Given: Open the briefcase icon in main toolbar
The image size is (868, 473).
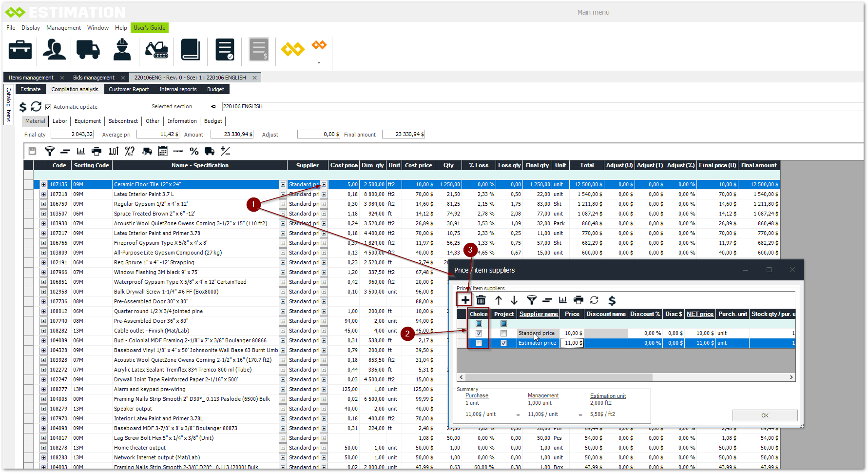Looking at the screenshot, I should pos(20,50).
